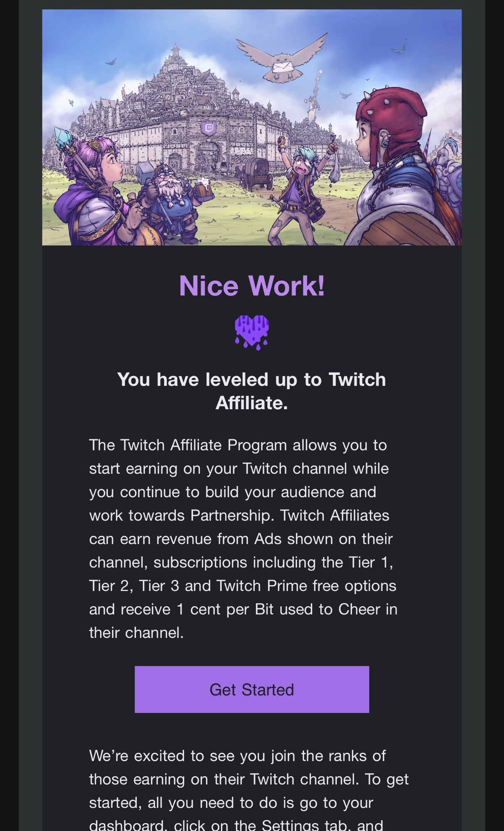The width and height of the screenshot is (504, 831).
Task: Click the Twitch Affiliate Program description paragraph
Action: tap(243, 538)
